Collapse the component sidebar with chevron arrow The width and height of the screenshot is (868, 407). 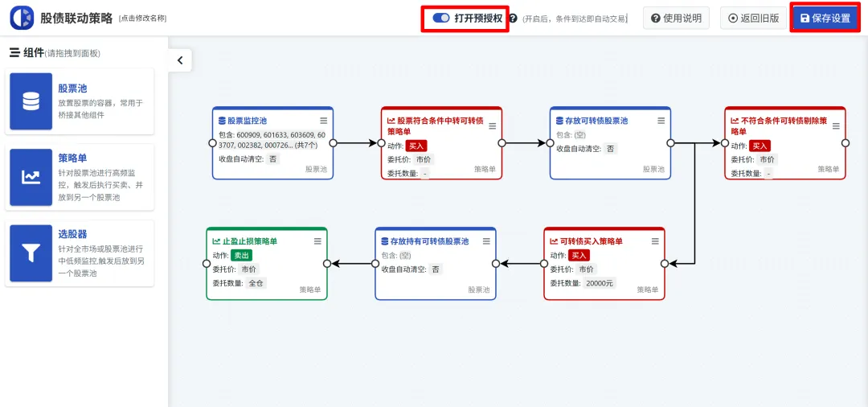point(179,60)
